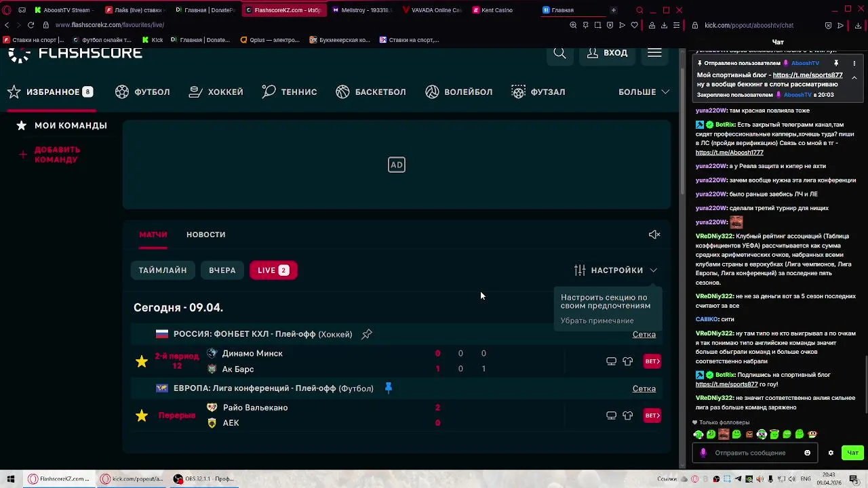Open the emoji picker in chat input

coord(807,453)
